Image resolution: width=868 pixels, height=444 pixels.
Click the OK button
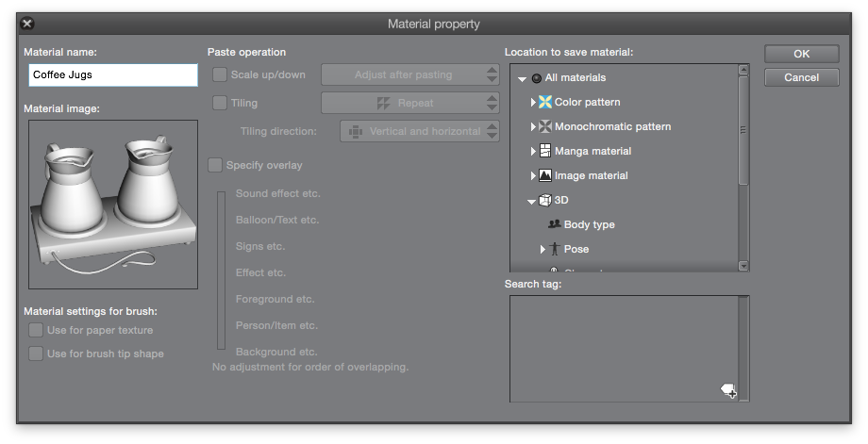click(802, 54)
